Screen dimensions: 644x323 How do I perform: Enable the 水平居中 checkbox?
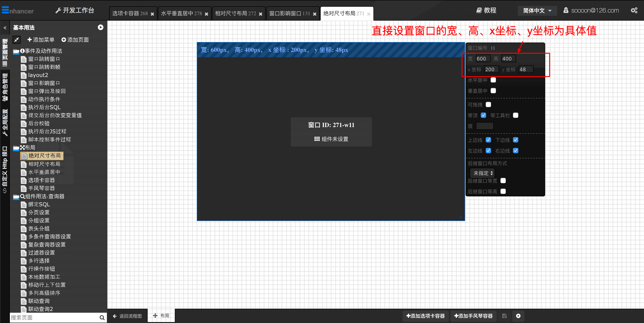(x=493, y=80)
